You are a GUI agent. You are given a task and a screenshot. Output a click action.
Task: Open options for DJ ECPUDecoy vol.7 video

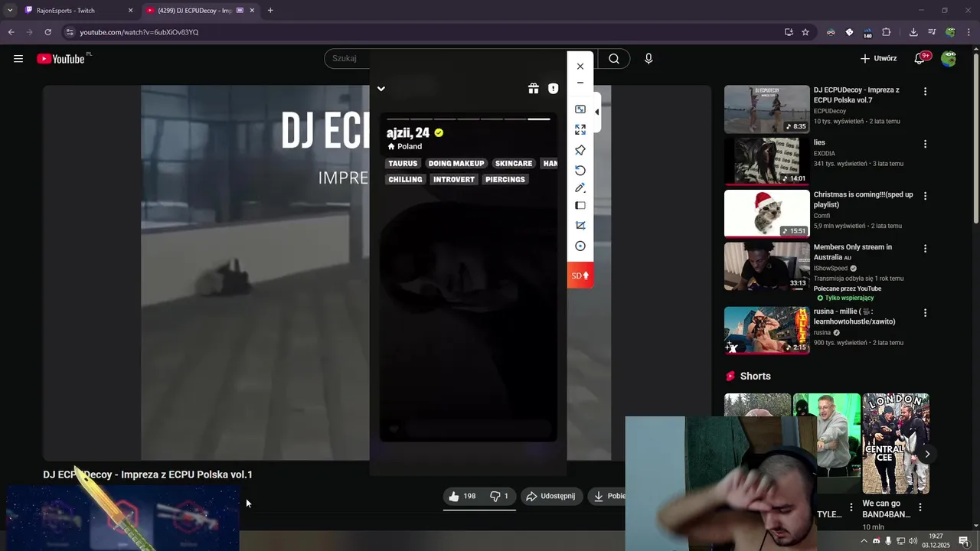point(925,92)
